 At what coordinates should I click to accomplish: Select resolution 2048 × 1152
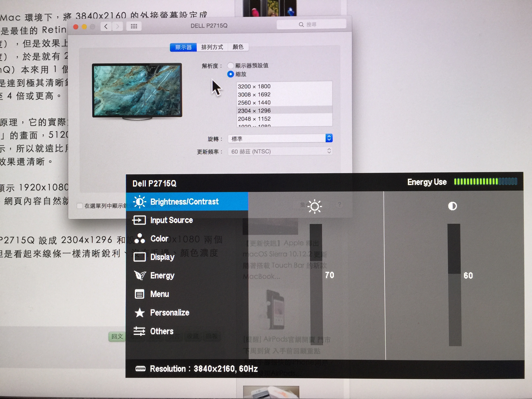pyautogui.click(x=284, y=119)
